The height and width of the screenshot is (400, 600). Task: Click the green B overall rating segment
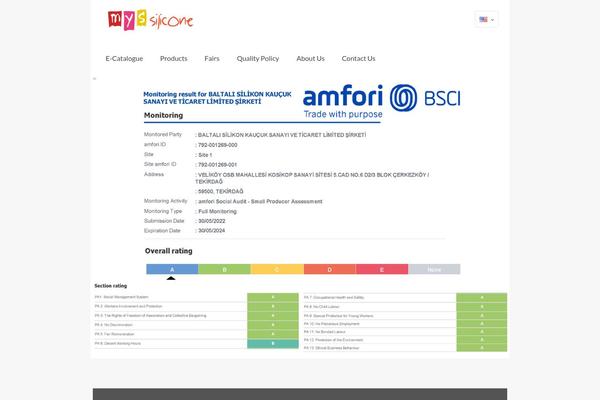click(225, 269)
